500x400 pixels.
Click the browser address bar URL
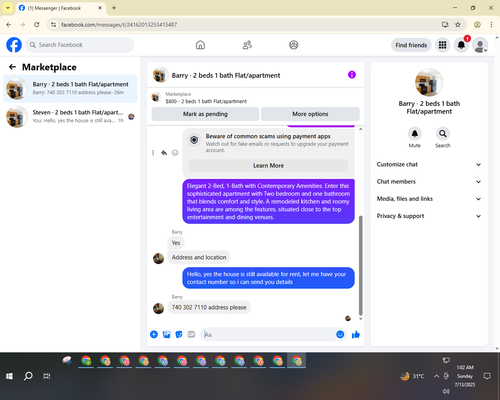tap(119, 25)
